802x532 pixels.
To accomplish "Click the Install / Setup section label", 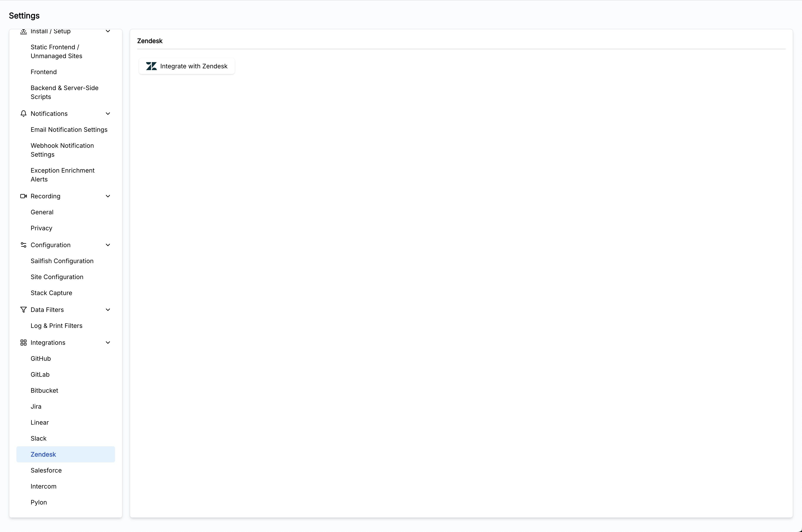I will click(x=51, y=31).
